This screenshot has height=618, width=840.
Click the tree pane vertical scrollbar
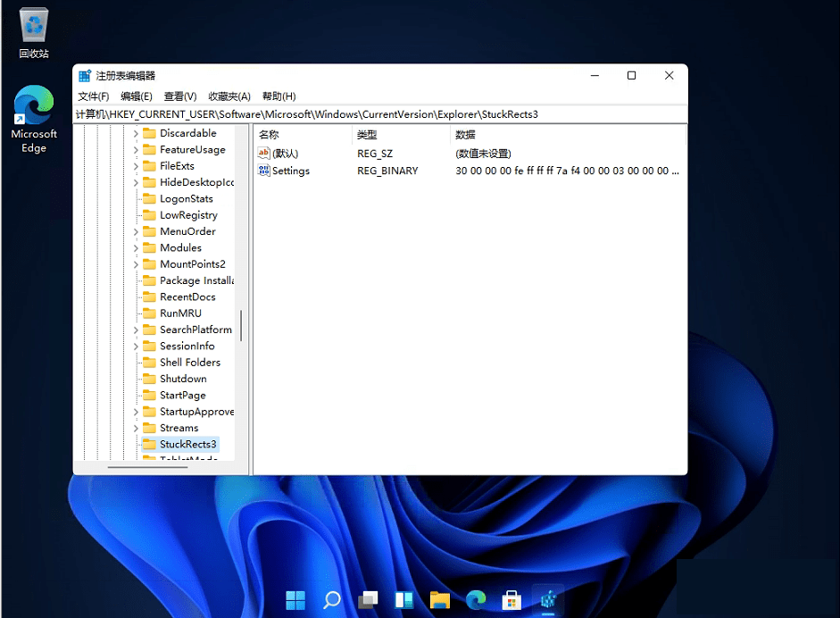[241, 326]
